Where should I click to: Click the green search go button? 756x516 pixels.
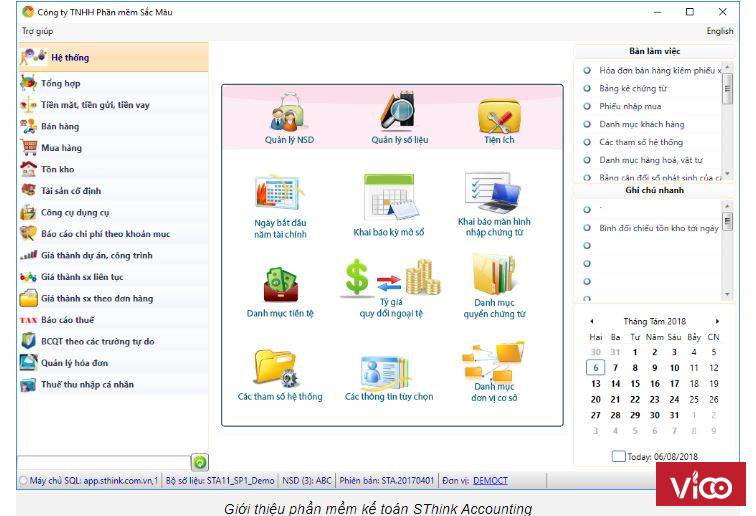[199, 463]
